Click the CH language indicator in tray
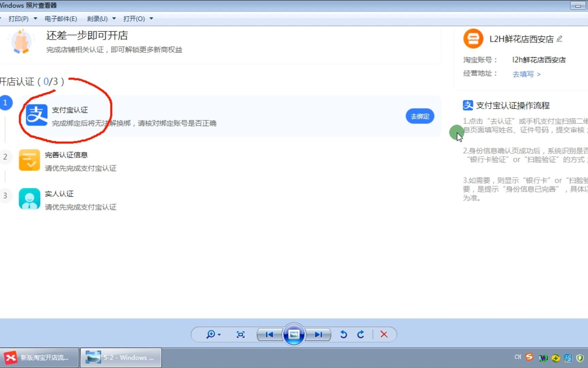 point(518,357)
